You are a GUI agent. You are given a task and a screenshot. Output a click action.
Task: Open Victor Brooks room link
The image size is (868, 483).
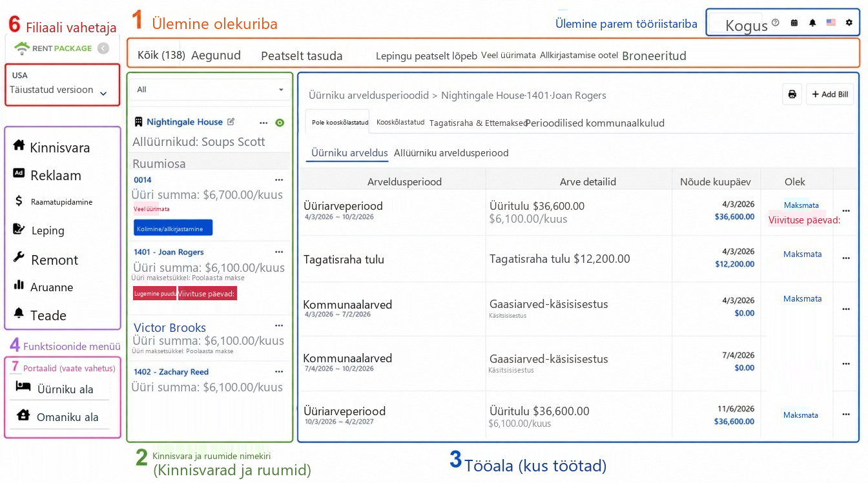click(x=170, y=327)
